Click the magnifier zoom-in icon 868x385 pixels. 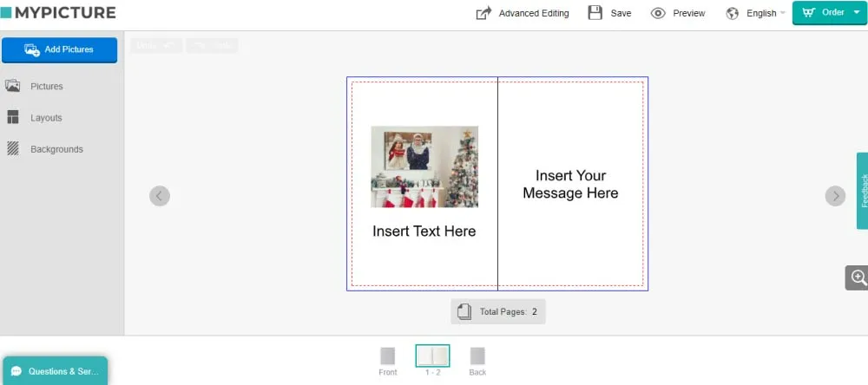[858, 277]
